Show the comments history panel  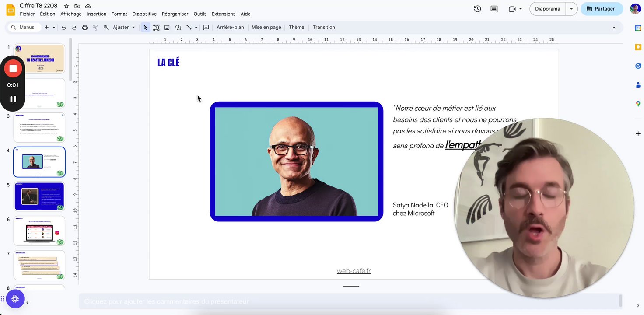(494, 9)
